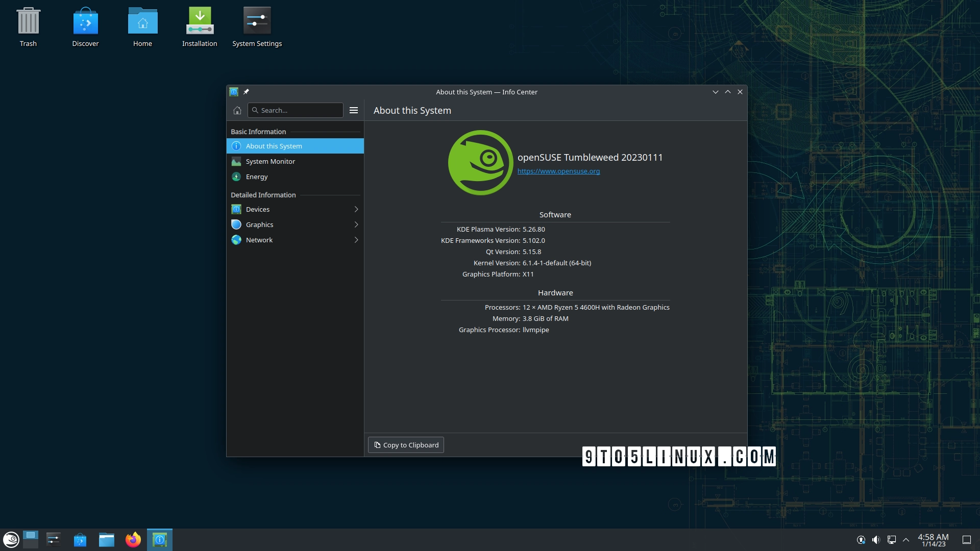
Task: Toggle network status from system tray
Action: 892,539
